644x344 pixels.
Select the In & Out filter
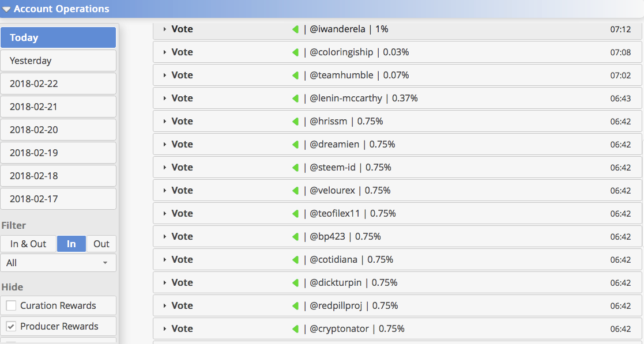click(28, 244)
